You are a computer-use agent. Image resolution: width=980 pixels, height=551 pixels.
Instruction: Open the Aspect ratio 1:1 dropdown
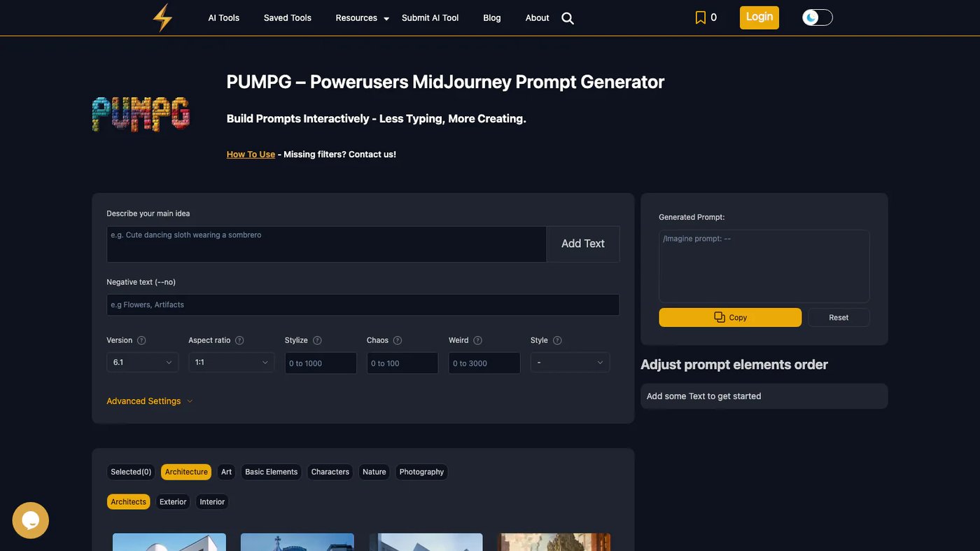tap(232, 362)
